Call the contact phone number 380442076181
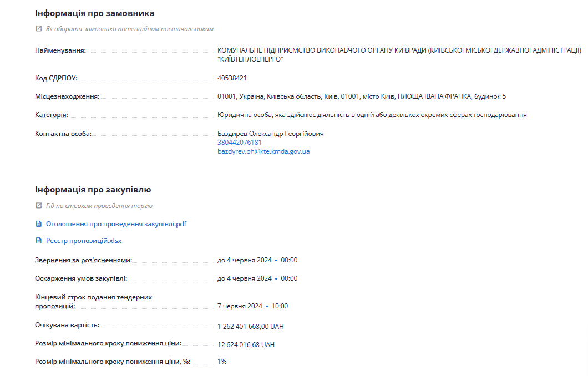The image size is (588, 376). click(239, 143)
